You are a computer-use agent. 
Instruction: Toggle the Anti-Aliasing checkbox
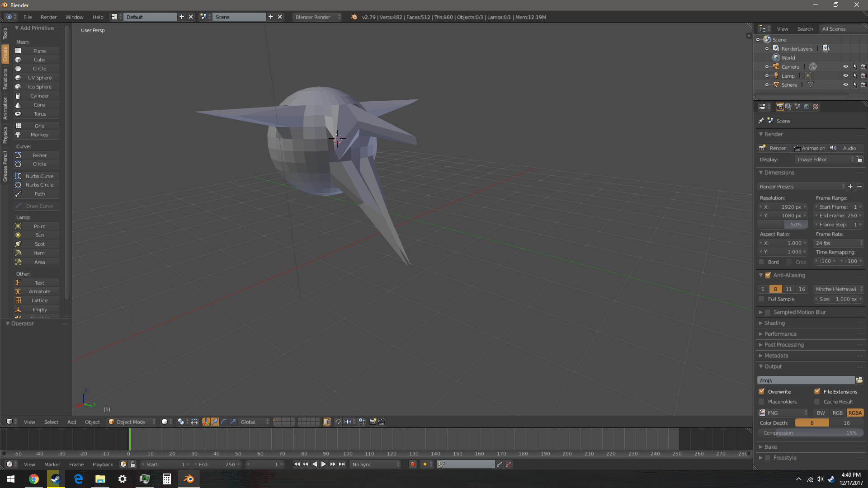coord(768,275)
